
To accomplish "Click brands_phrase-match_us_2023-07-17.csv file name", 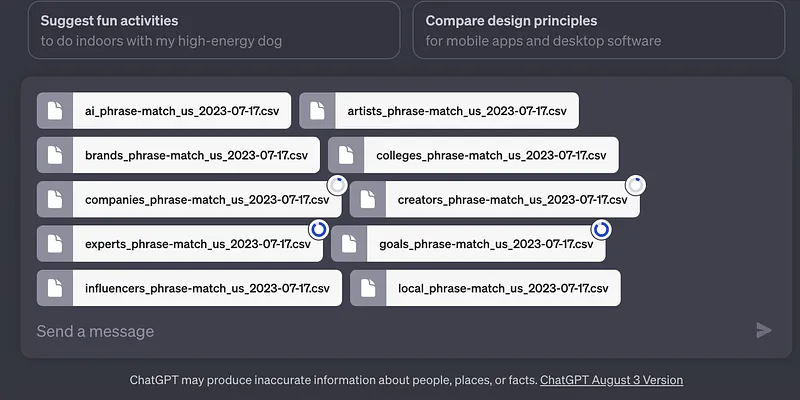I will pos(196,156).
